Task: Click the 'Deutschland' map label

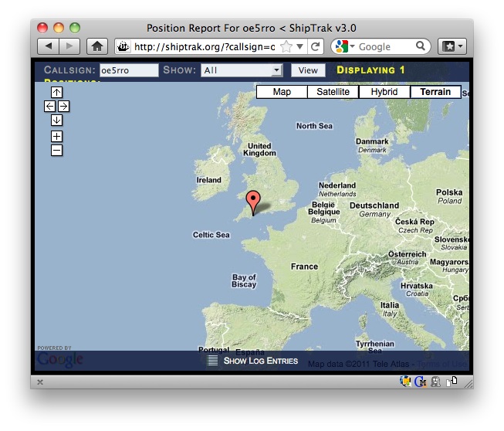Action: coord(374,205)
